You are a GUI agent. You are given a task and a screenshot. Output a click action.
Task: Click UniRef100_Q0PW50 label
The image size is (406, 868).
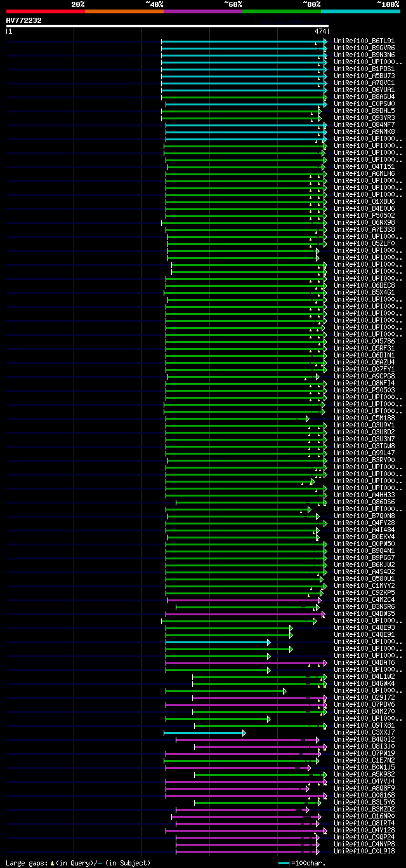[x=365, y=544]
